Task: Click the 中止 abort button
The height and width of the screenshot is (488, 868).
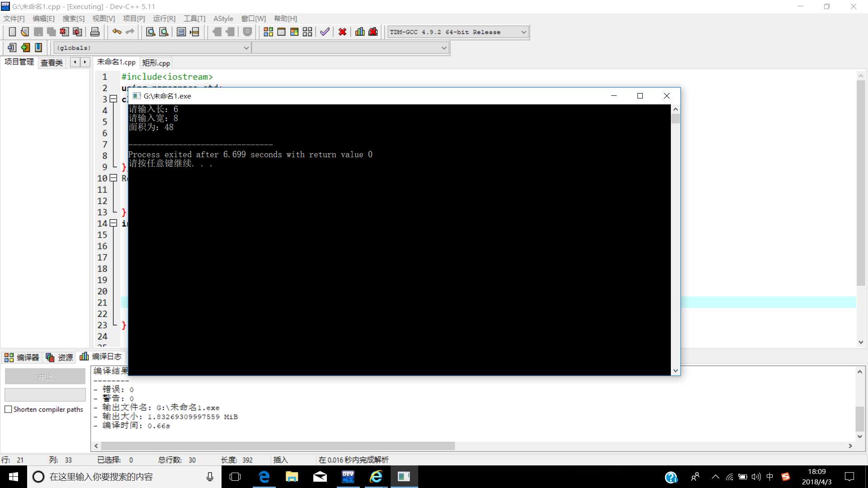Action: coord(45,376)
